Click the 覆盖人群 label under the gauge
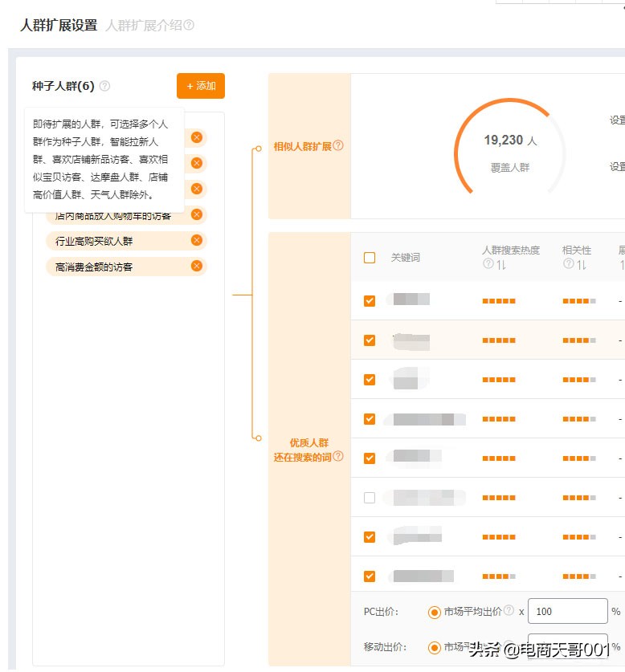The image size is (625, 672). point(510,168)
